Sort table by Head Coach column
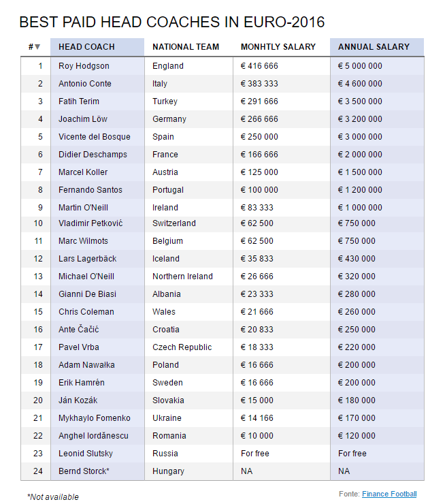This screenshot has height=504, width=445. tap(86, 47)
